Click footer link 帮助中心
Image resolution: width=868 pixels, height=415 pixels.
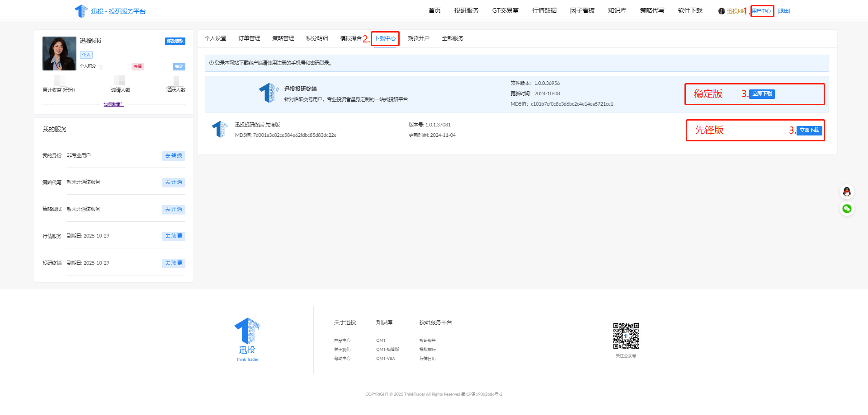point(342,359)
